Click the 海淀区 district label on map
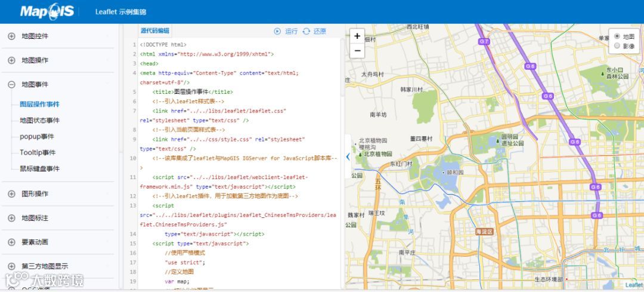 click(x=484, y=232)
